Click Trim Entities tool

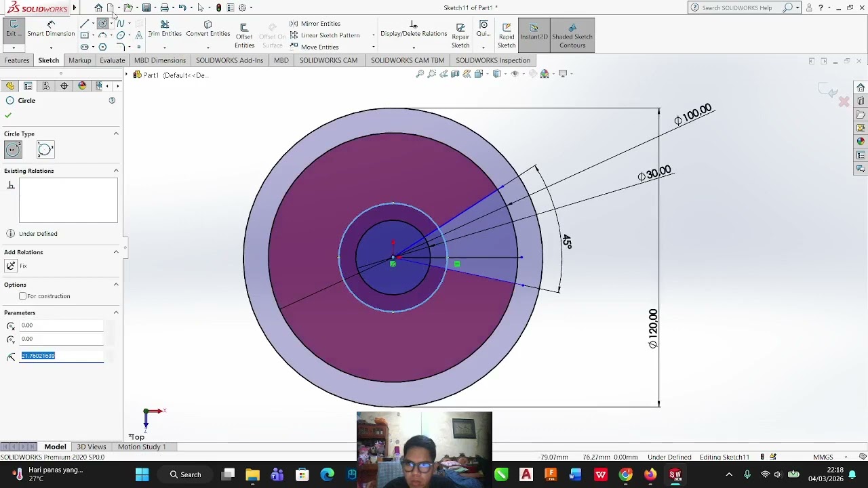(165, 29)
